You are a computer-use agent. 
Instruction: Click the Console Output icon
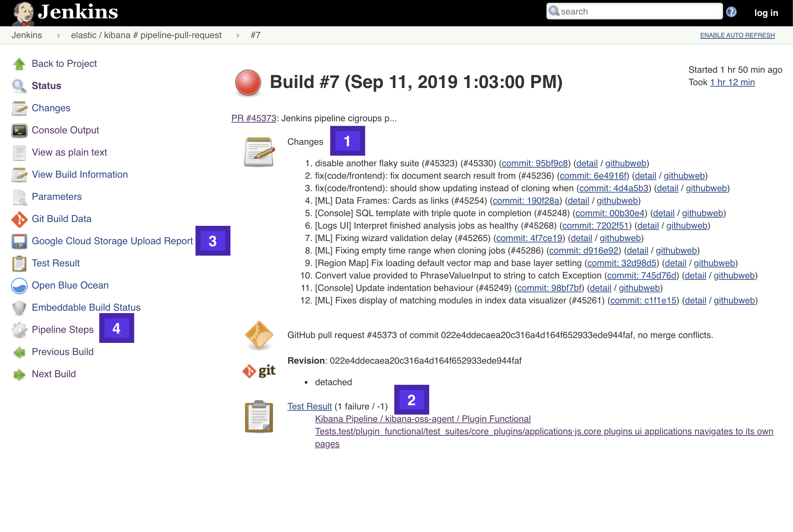coord(20,130)
